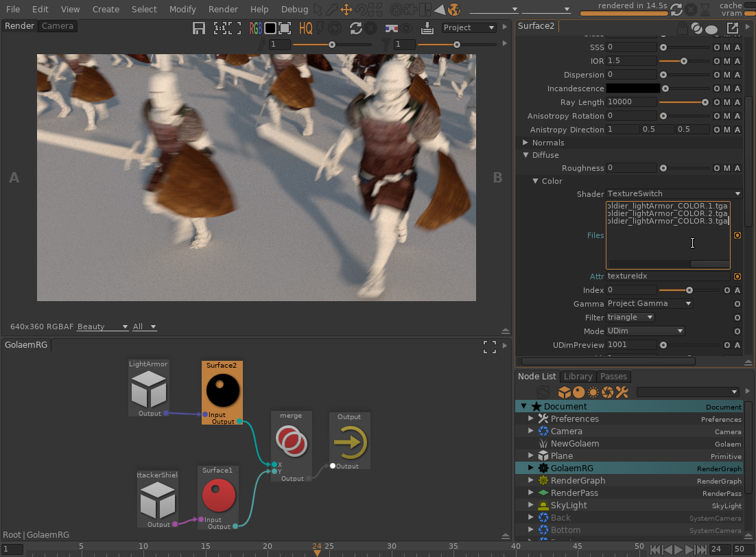This screenshot has height=557, width=756.
Task: Expand the Normals section
Action: (525, 143)
